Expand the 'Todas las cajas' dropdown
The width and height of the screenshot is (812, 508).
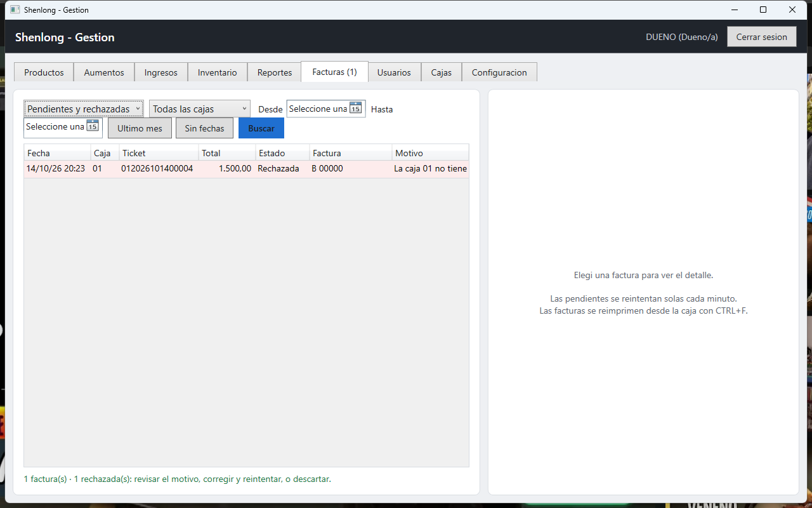click(200, 109)
